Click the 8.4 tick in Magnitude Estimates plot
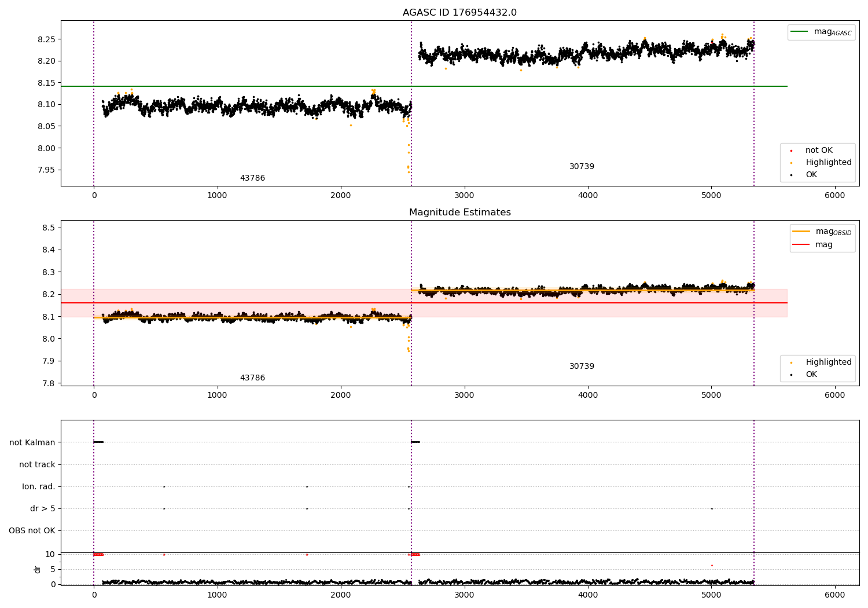 coord(49,250)
